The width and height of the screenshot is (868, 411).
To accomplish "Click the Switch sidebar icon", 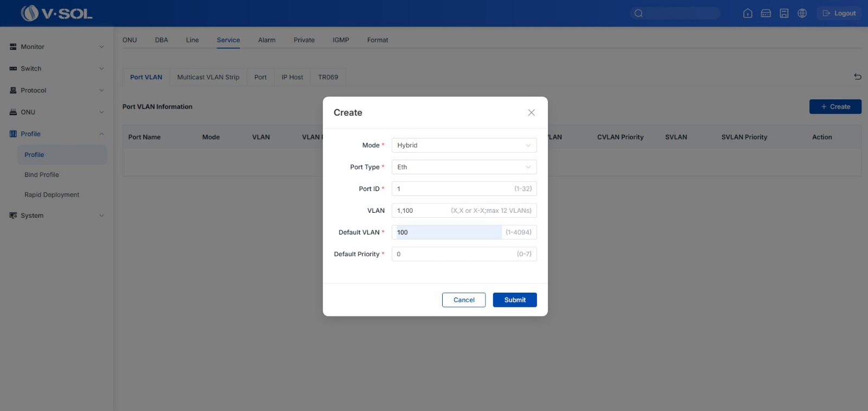I will pos(13,68).
